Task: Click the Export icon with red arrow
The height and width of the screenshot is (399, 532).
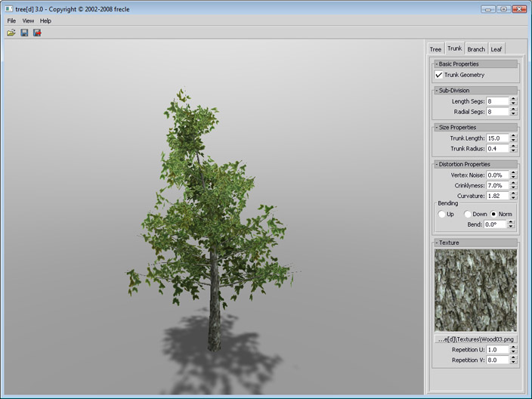Action: pos(37,32)
